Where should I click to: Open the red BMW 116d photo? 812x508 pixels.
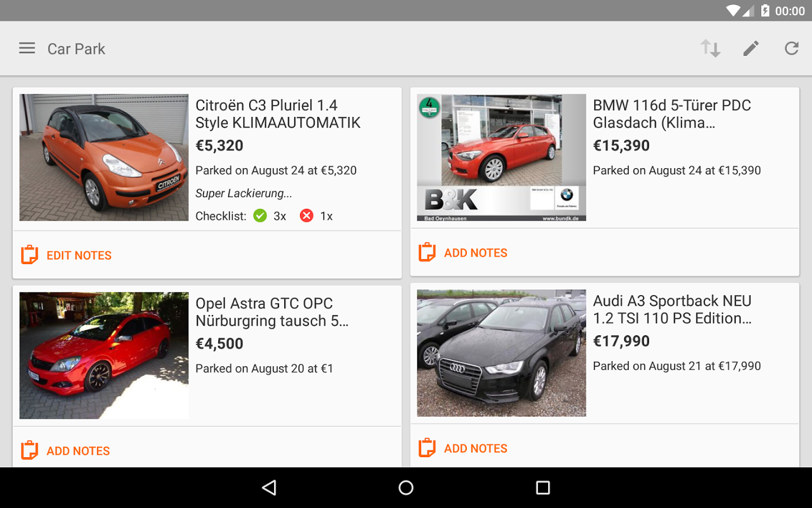(501, 157)
